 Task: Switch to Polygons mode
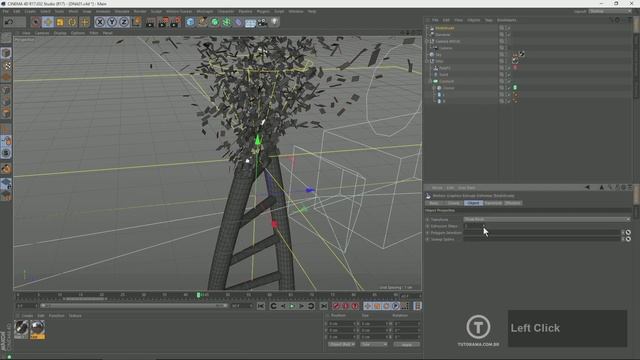6,113
